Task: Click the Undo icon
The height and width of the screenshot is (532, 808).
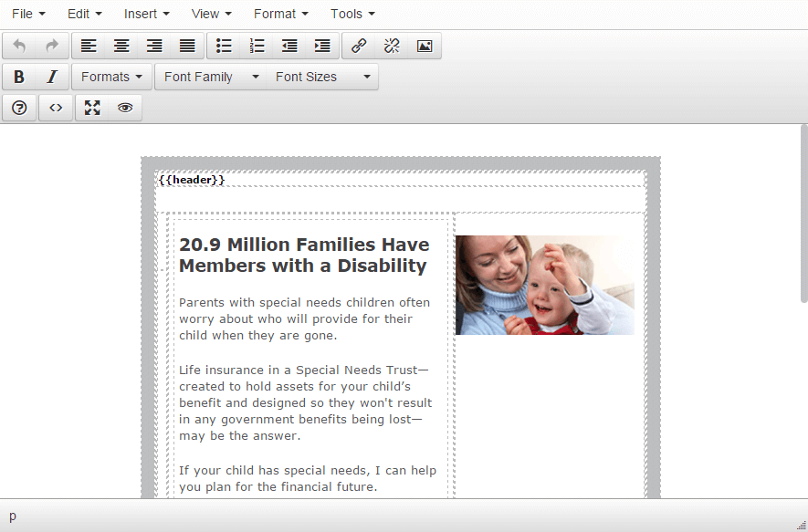Action: pyautogui.click(x=19, y=45)
